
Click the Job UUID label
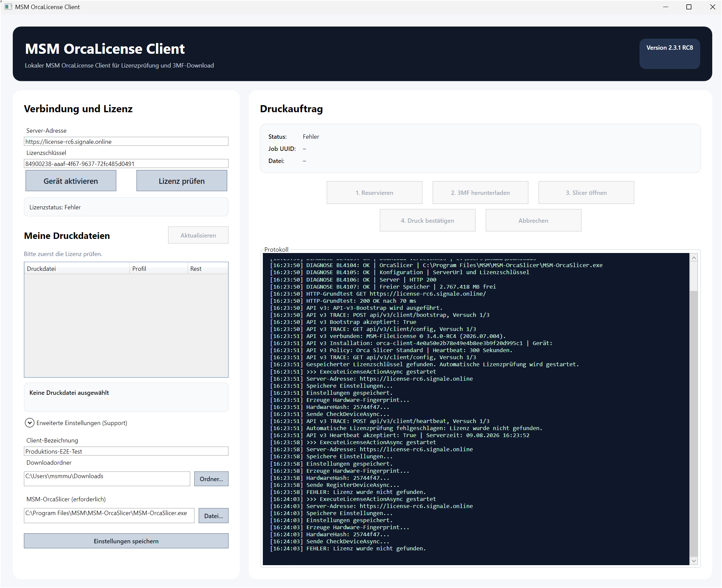282,149
